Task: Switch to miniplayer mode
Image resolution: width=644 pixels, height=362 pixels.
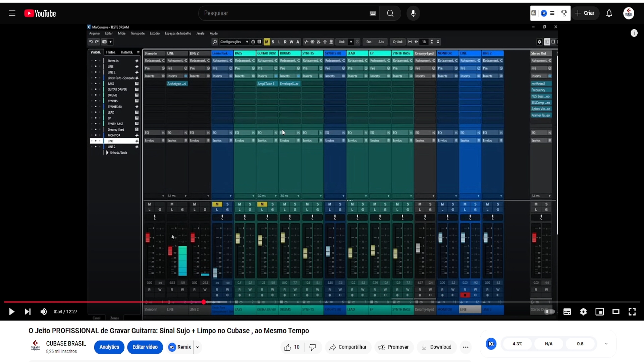Action: tap(599, 312)
